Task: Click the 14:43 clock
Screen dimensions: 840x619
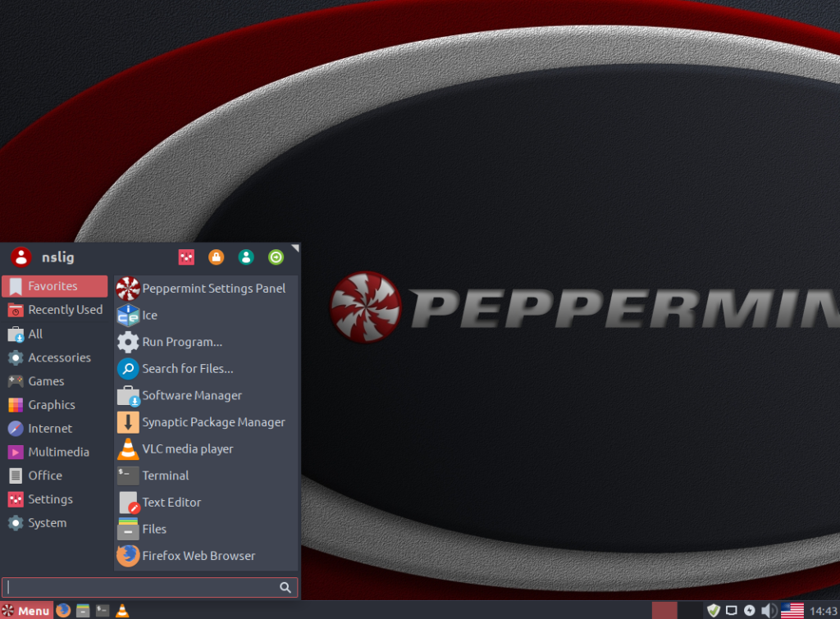Action: coord(824,611)
